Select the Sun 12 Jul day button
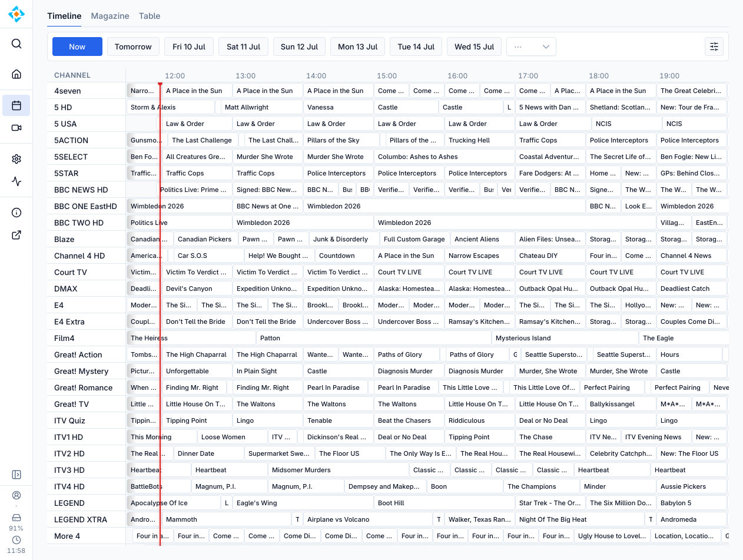743x560 pixels. (299, 47)
